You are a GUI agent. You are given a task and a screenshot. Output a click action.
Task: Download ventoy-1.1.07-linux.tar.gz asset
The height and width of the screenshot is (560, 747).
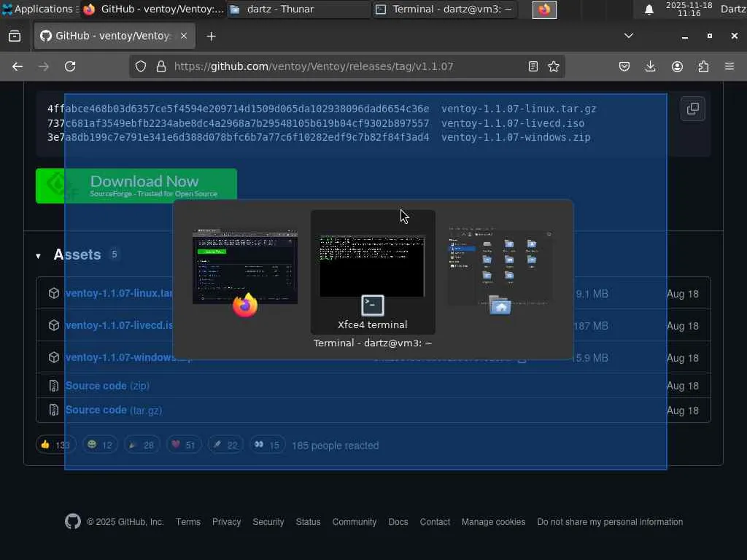pyautogui.click(x=119, y=293)
